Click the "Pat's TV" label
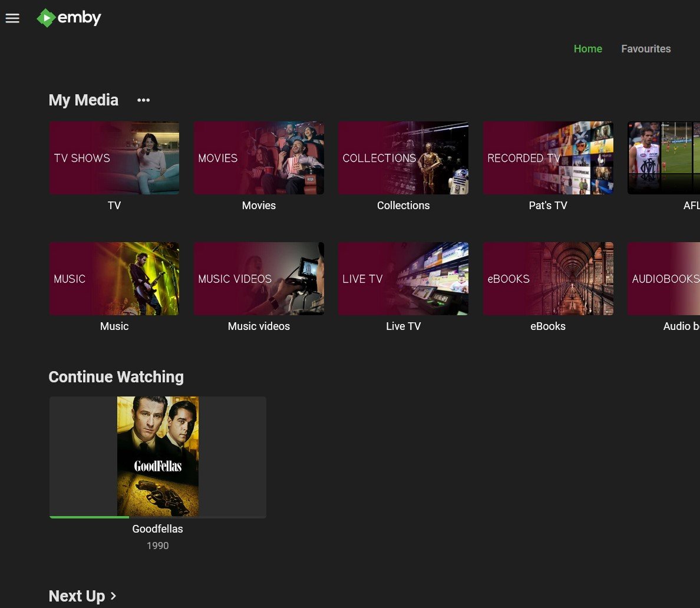The height and width of the screenshot is (608, 700). click(548, 206)
